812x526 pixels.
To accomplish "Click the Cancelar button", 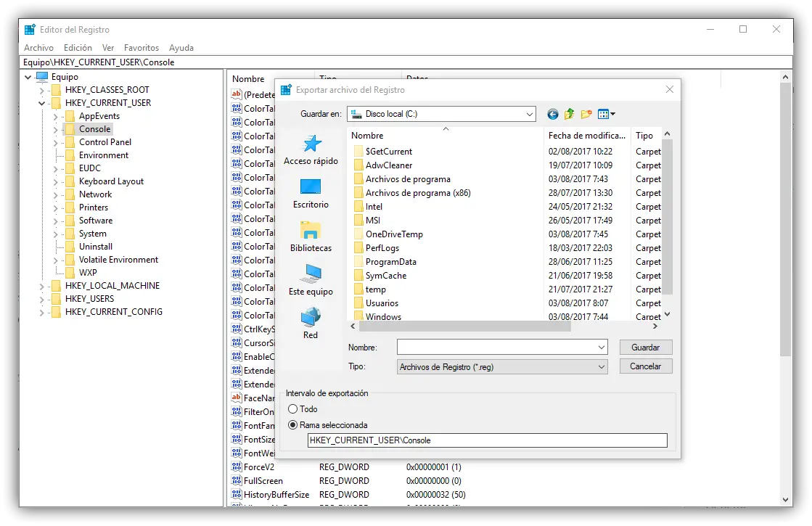I will [646, 366].
